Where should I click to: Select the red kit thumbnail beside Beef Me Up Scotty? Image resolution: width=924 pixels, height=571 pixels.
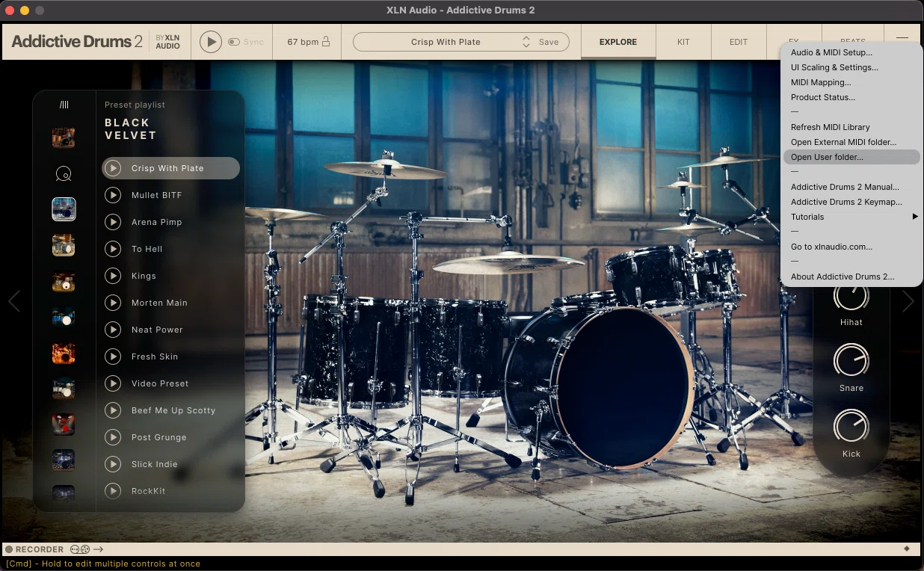coord(64,424)
